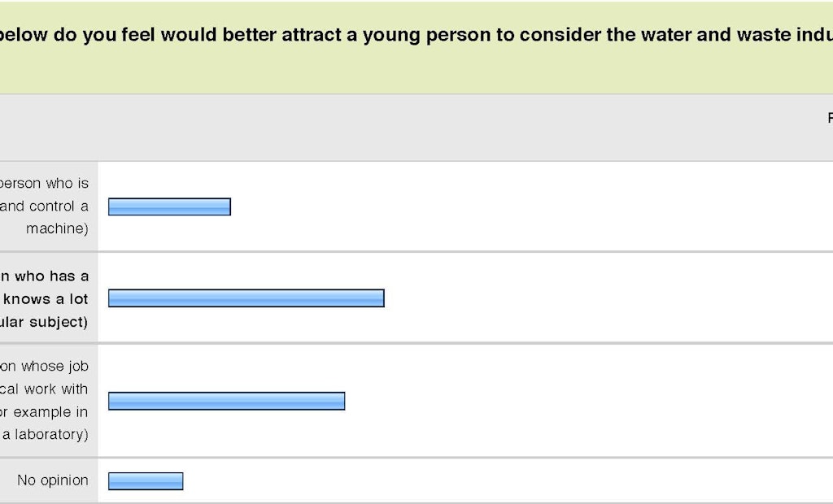833x504 pixels.
Task: Click the 'or example in' label line
Action: 44,412
